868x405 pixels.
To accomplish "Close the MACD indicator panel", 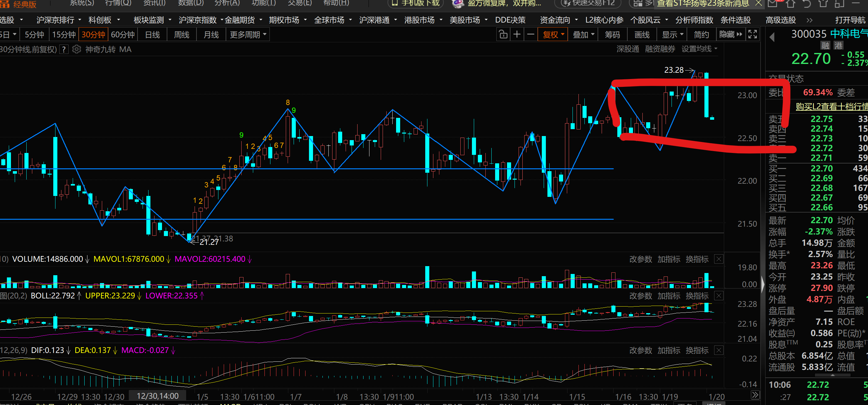I will (x=719, y=350).
